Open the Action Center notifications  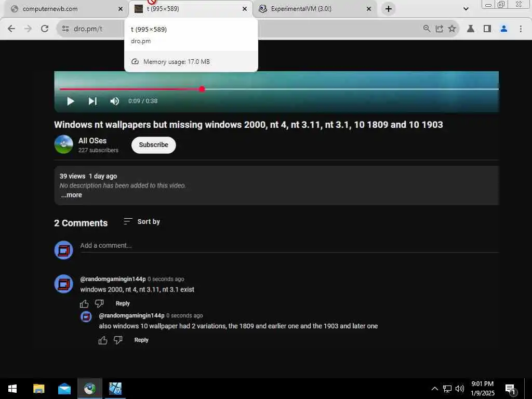510,389
